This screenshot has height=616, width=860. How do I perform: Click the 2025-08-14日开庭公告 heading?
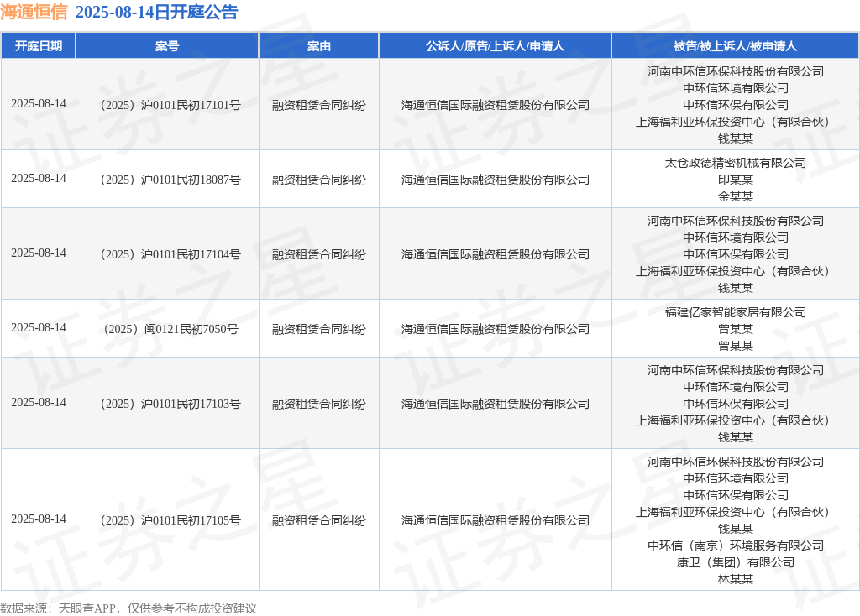pyautogui.click(x=157, y=12)
